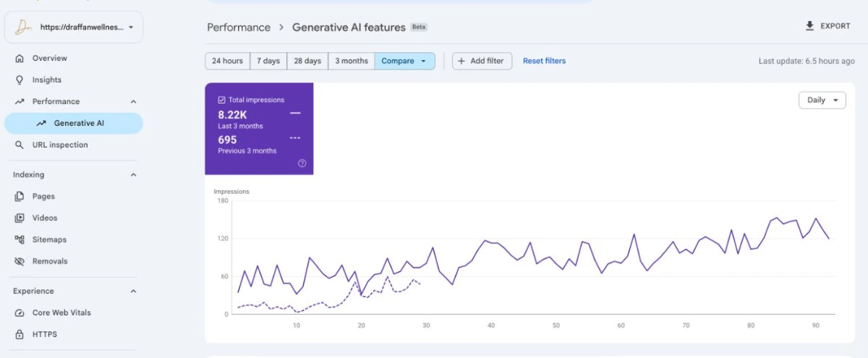This screenshot has height=358, width=868.
Task: Click the Core Web Vitals gauge icon
Action: (20, 313)
